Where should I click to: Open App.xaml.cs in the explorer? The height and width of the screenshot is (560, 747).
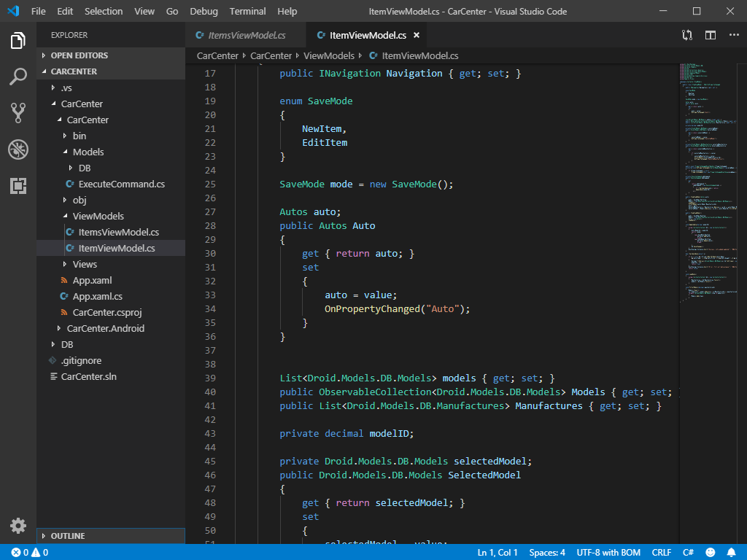(97, 296)
